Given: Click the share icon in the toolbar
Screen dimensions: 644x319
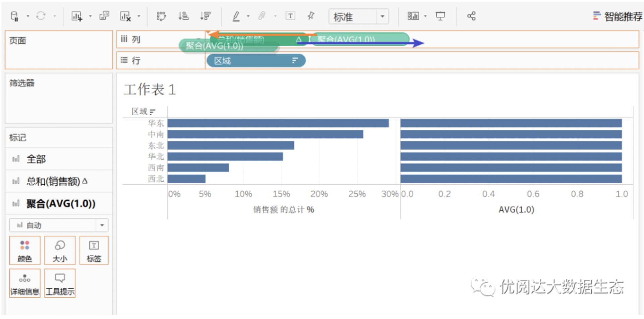Looking at the screenshot, I should (471, 16).
